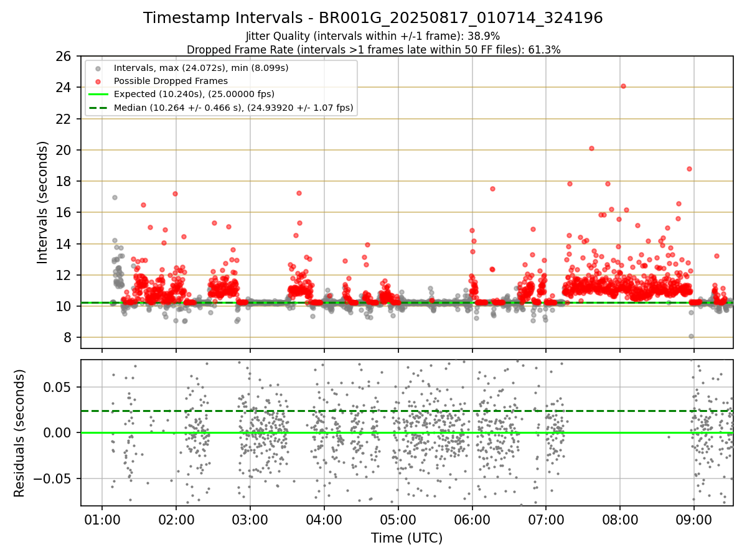Click the dashed median line in the residuals plot
747x560 pixels.
coord(406,411)
